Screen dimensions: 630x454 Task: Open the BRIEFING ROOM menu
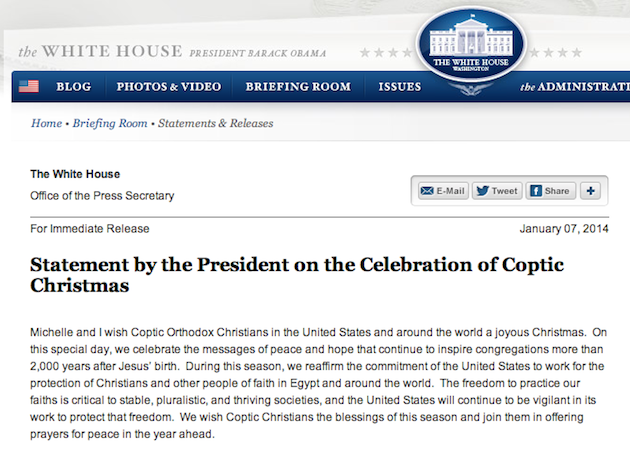298,87
